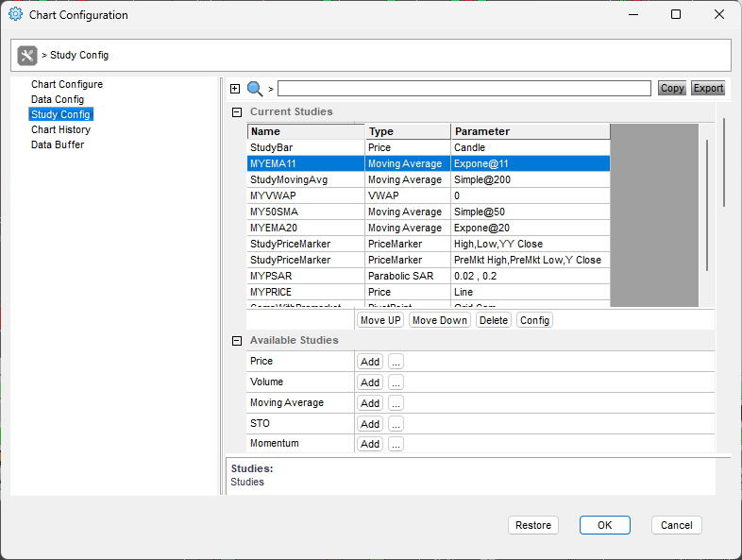This screenshot has height=560, width=742.
Task: Select Chart Configure in the left tree
Action: click(x=67, y=84)
